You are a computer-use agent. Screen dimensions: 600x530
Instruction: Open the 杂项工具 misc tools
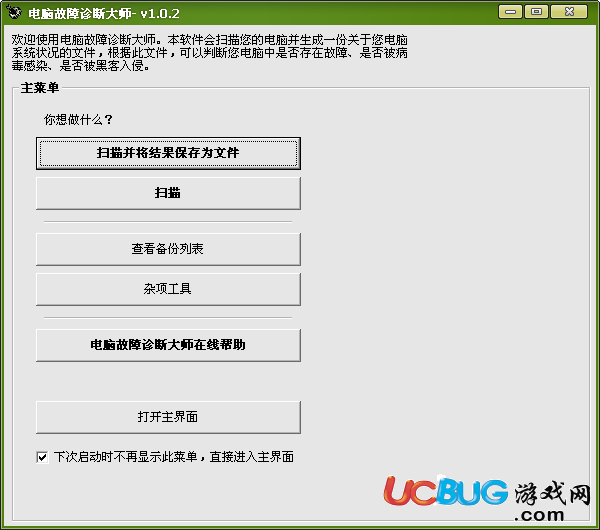tap(168, 289)
